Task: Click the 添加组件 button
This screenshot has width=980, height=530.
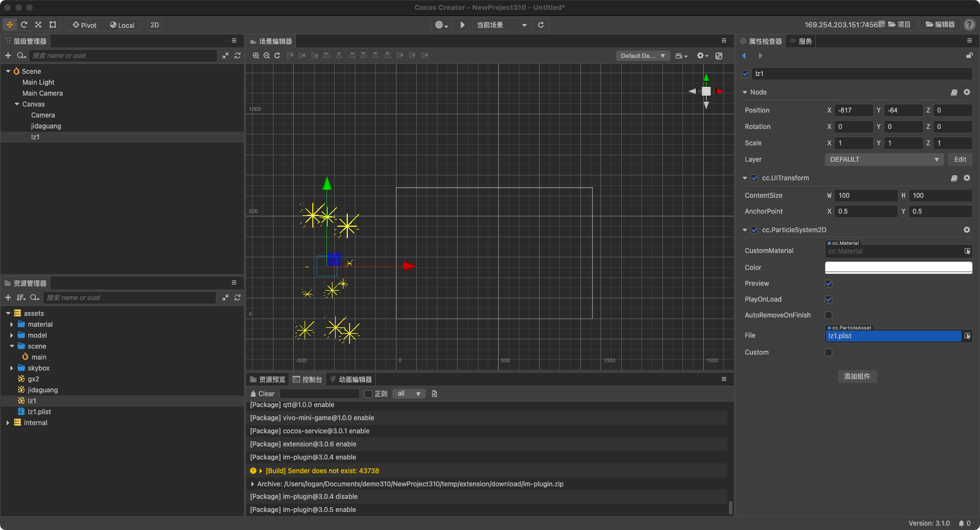Action: click(857, 376)
